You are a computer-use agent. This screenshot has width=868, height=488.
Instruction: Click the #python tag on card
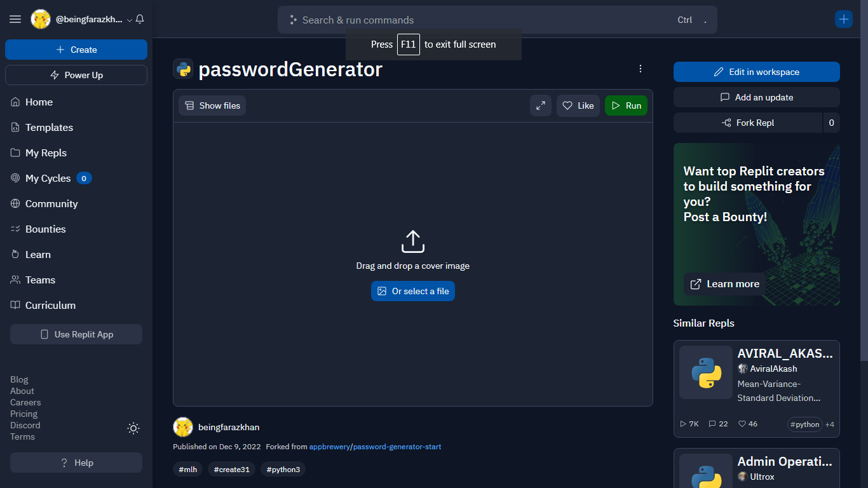click(x=805, y=424)
